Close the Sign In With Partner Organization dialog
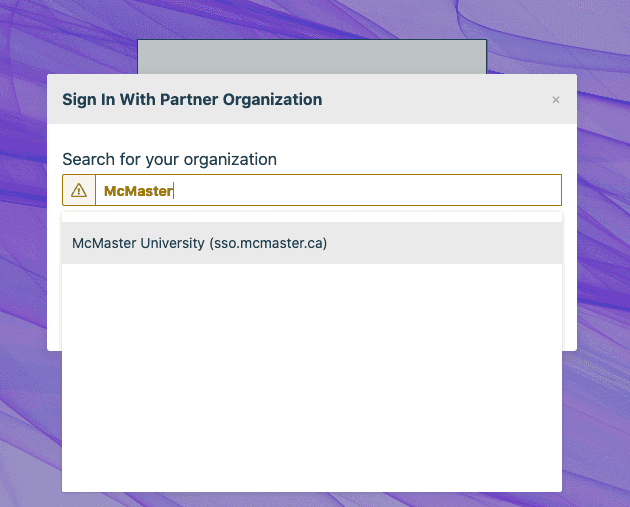 click(x=556, y=100)
